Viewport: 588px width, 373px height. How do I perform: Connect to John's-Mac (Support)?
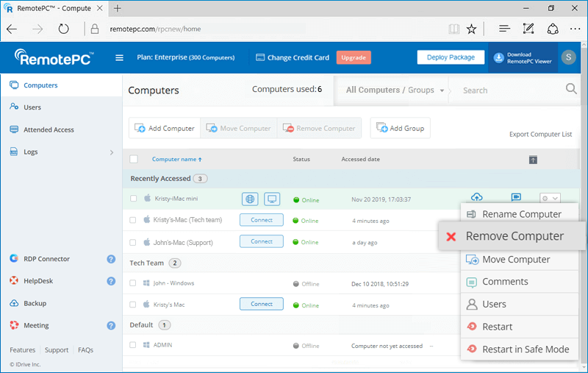click(x=262, y=241)
